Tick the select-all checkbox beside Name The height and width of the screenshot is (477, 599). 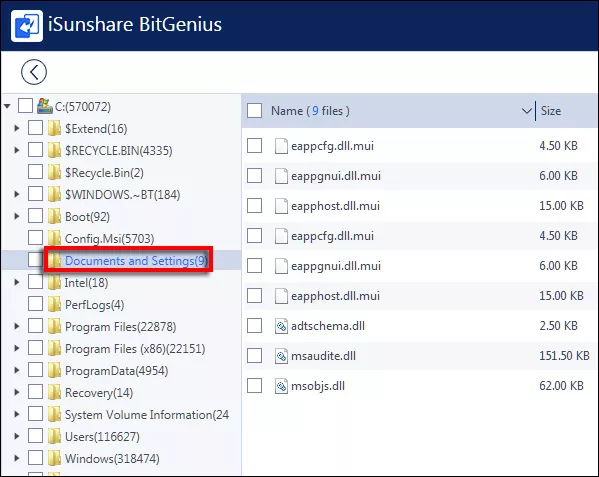(254, 111)
